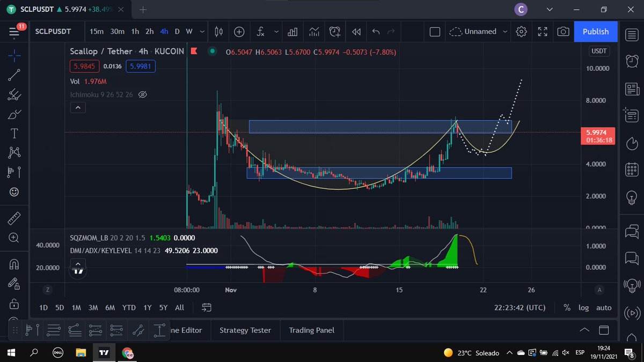
Task: Take a chart snapshot with camera icon
Action: click(563, 32)
